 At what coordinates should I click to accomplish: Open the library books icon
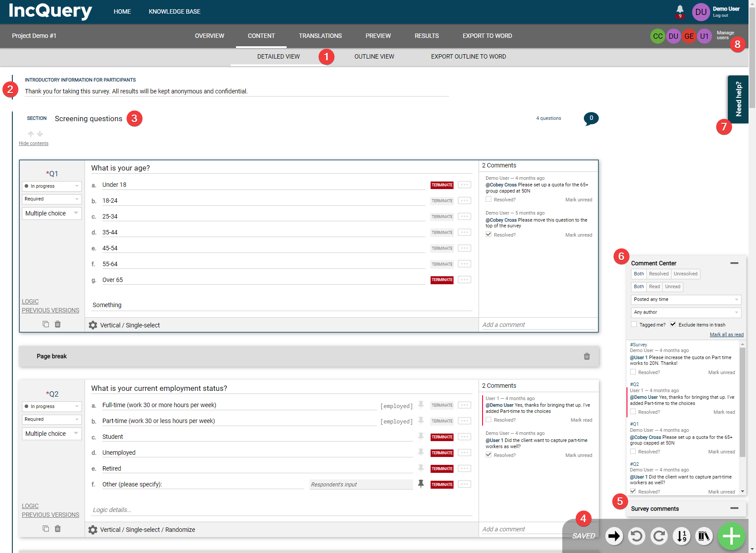[x=704, y=536]
